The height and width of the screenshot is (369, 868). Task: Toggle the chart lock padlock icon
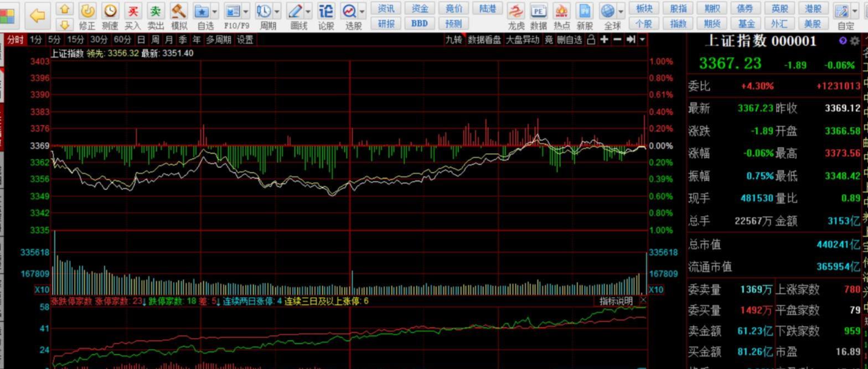(591, 39)
